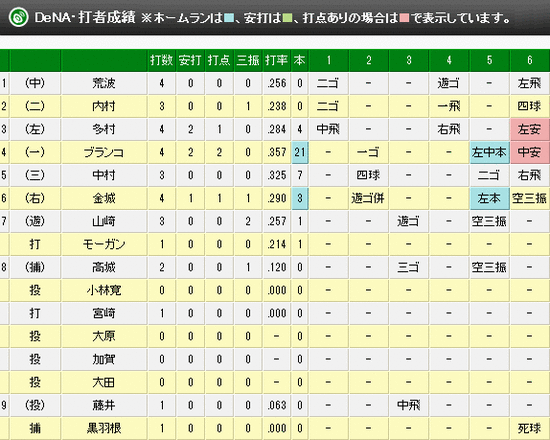Click player name ブランコ
This screenshot has width=550, height=440.
pyautogui.click(x=104, y=152)
